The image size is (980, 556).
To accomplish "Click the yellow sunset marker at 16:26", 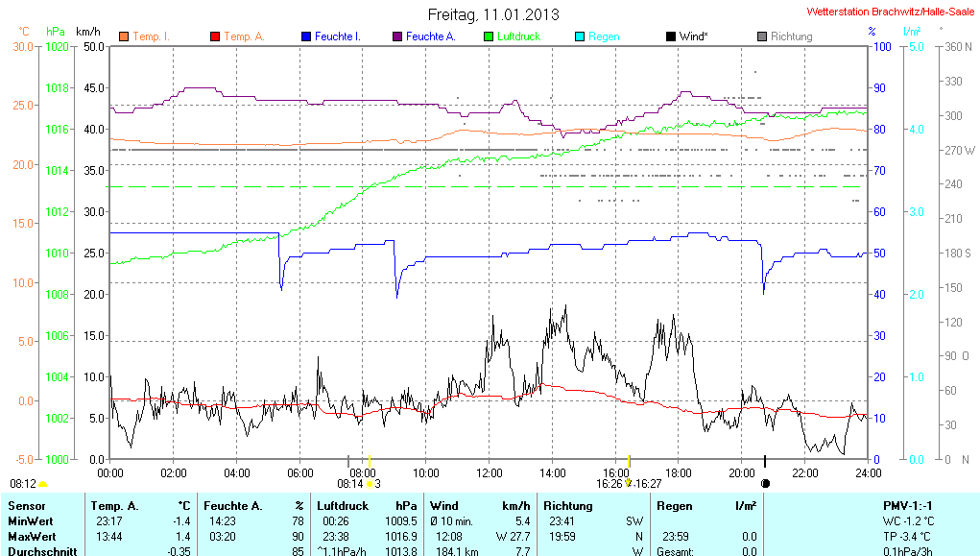I will point(629,483).
